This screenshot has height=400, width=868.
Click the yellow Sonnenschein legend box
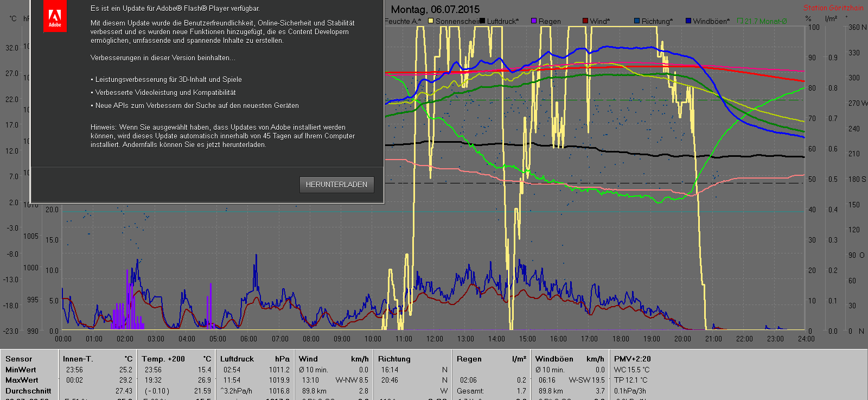point(431,21)
